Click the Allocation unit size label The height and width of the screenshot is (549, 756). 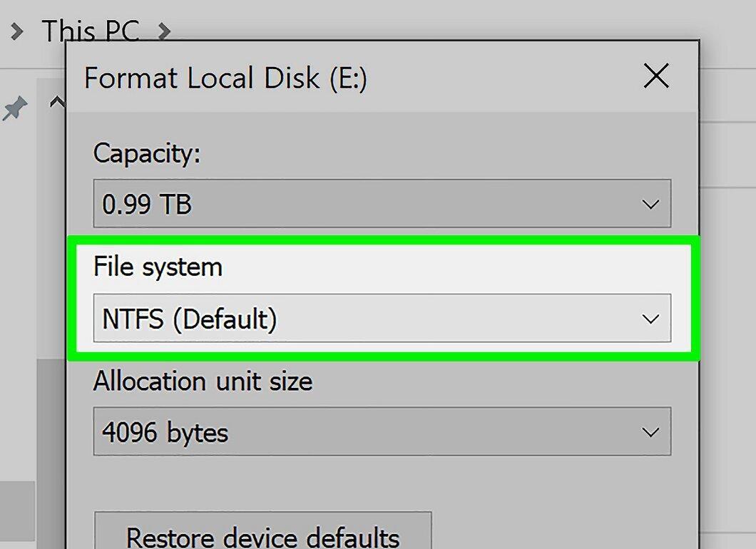coord(203,381)
